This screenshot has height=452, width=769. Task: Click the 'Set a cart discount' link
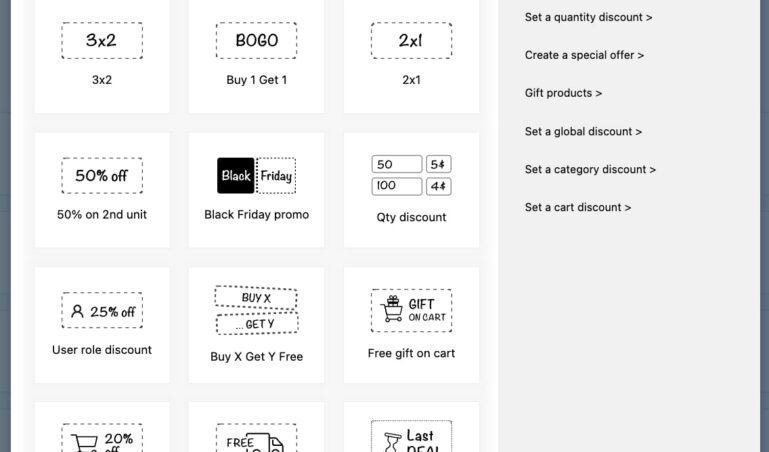tap(577, 207)
